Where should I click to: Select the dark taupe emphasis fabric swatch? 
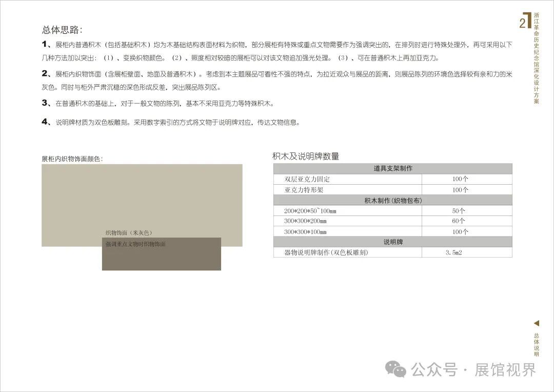[162, 258]
